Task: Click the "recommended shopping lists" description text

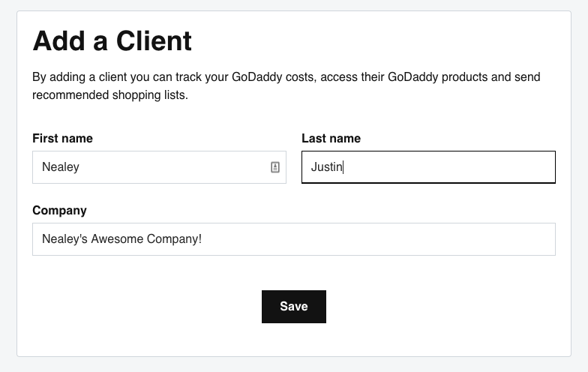Action: tap(109, 94)
